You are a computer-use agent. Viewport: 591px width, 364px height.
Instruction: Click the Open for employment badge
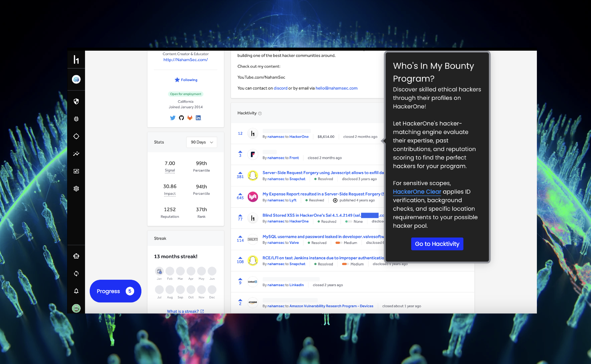(186, 94)
